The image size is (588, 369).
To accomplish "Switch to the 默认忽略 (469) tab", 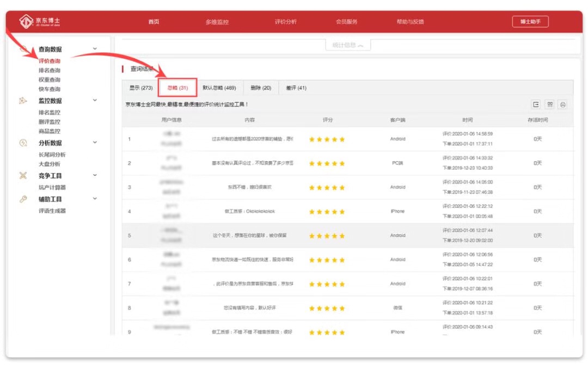I will pyautogui.click(x=219, y=88).
